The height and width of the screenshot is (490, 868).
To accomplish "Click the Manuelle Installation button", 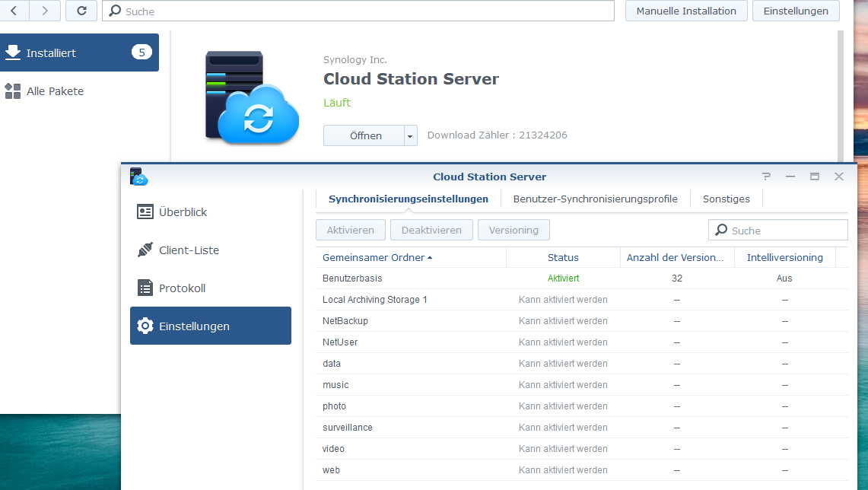I will click(x=686, y=11).
